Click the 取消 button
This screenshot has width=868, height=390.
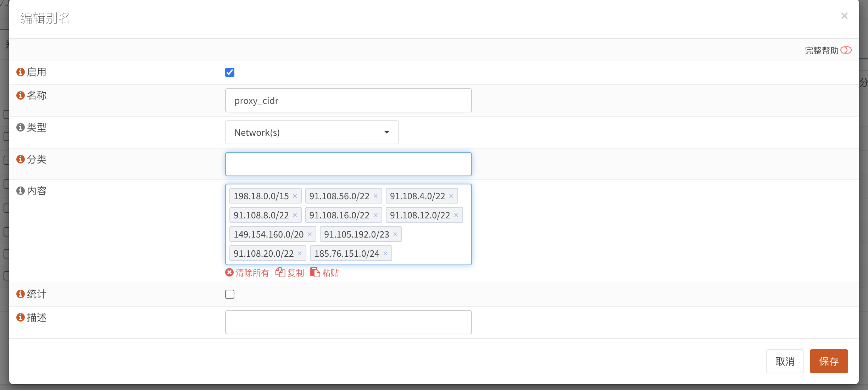[785, 361]
